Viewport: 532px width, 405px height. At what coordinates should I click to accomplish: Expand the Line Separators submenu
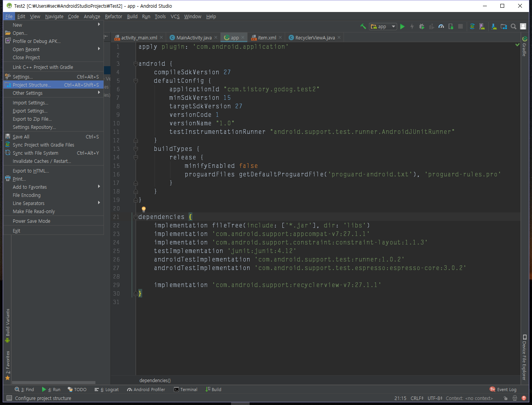click(x=53, y=203)
